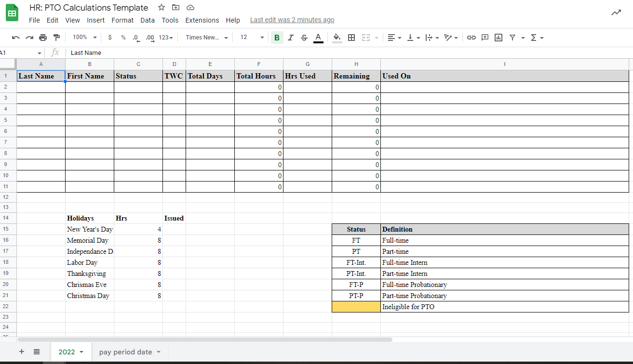Expand the Times New Roman font dropdown
Image resolution: width=633 pixels, height=364 pixels.
[207, 38]
